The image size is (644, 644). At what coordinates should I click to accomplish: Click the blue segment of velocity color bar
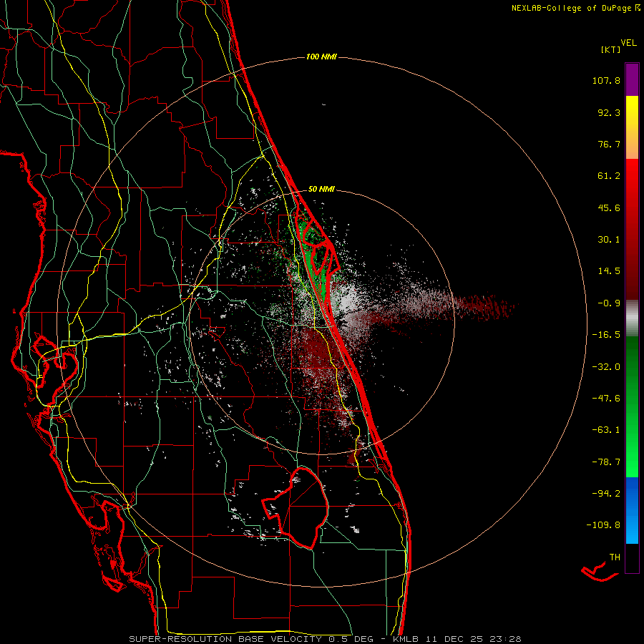pyautogui.click(x=632, y=510)
